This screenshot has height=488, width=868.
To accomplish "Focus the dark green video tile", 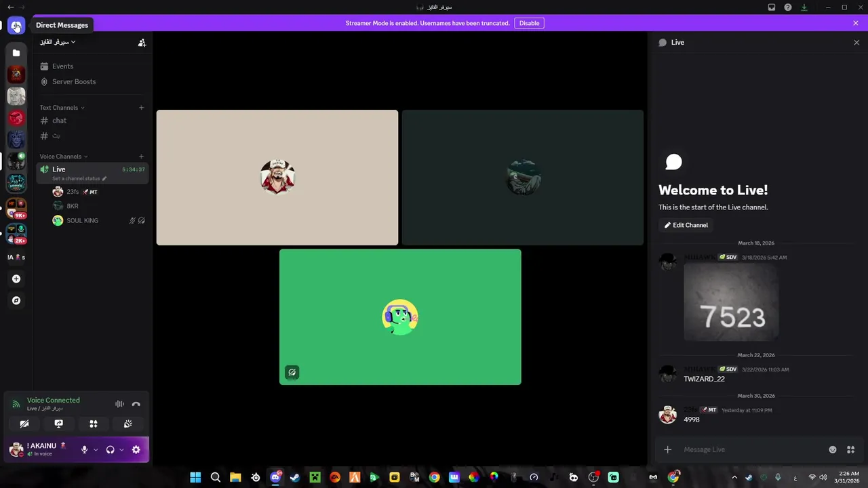I will 523,178.
